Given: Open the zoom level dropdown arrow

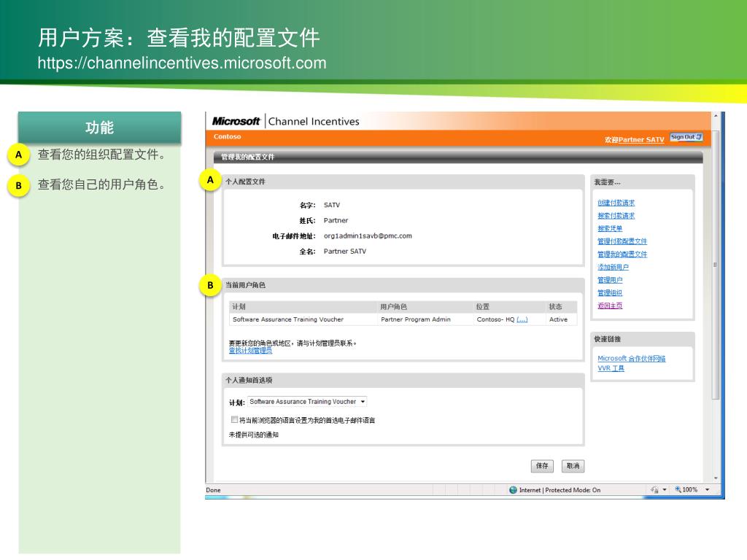Looking at the screenshot, I should coord(708,489).
